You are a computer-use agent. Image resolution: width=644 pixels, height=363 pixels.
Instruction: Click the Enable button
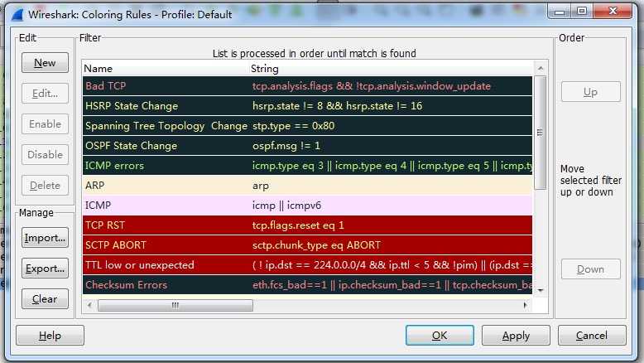(x=45, y=124)
